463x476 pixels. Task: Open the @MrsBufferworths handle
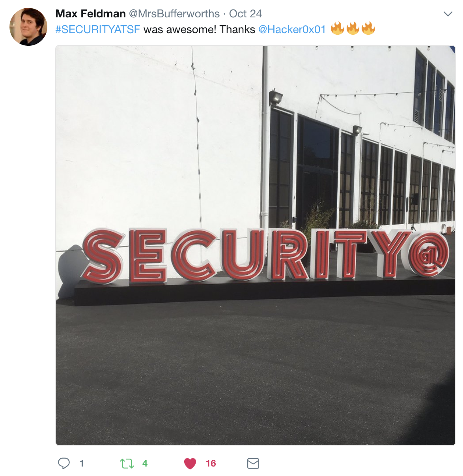tap(174, 14)
